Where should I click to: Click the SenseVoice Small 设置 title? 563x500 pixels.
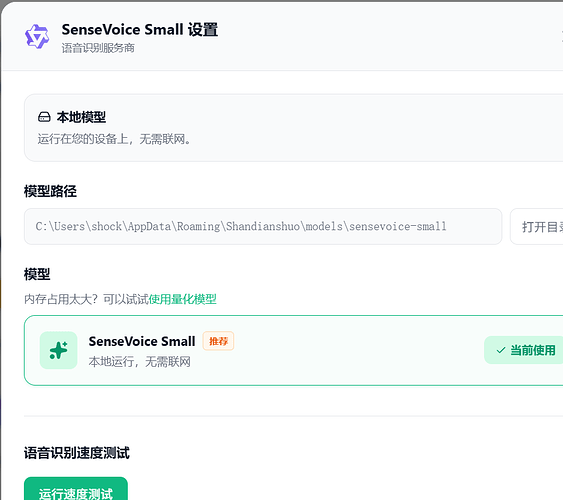click(x=140, y=29)
